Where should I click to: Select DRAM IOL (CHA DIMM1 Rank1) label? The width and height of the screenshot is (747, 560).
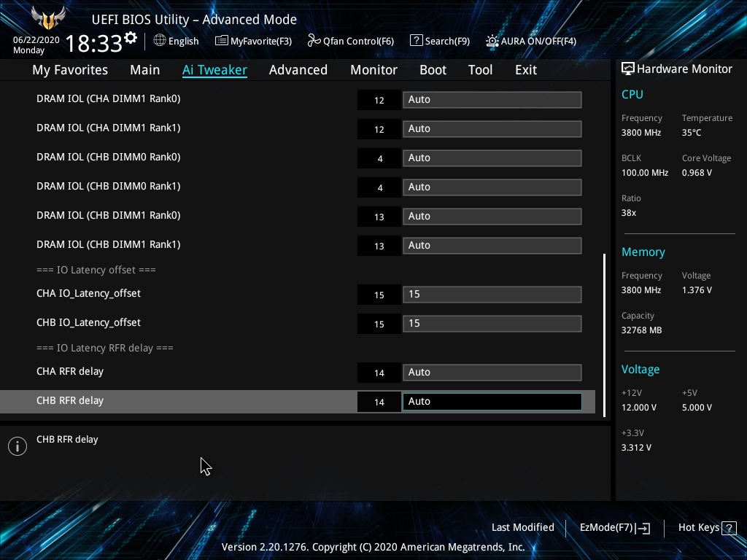pyautogui.click(x=109, y=128)
